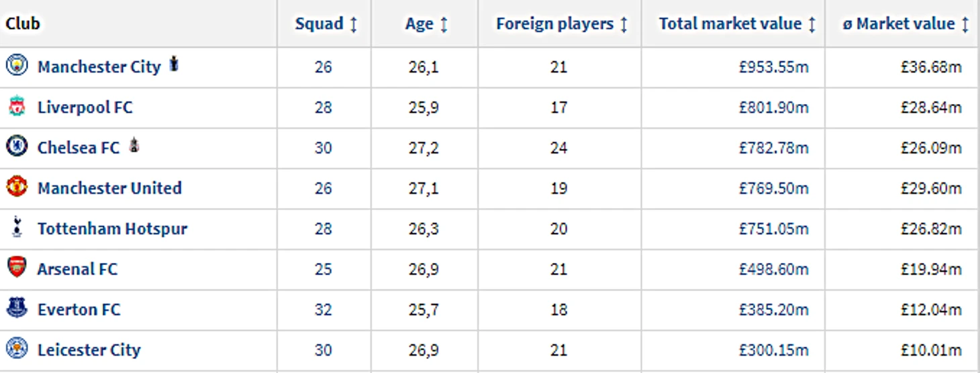Click the Tottenham Hotspur club crest
This screenshot has width=980, height=373.
17,227
